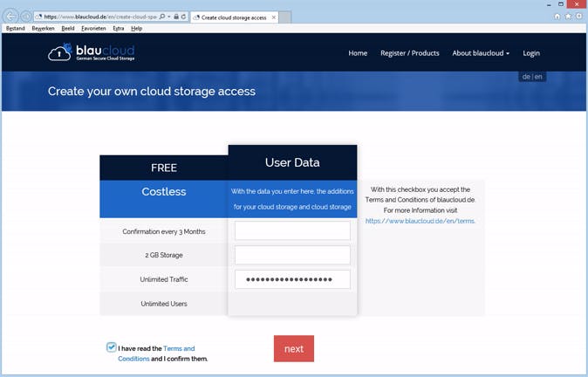
Task: Click the browser Home icon
Action: click(557, 16)
